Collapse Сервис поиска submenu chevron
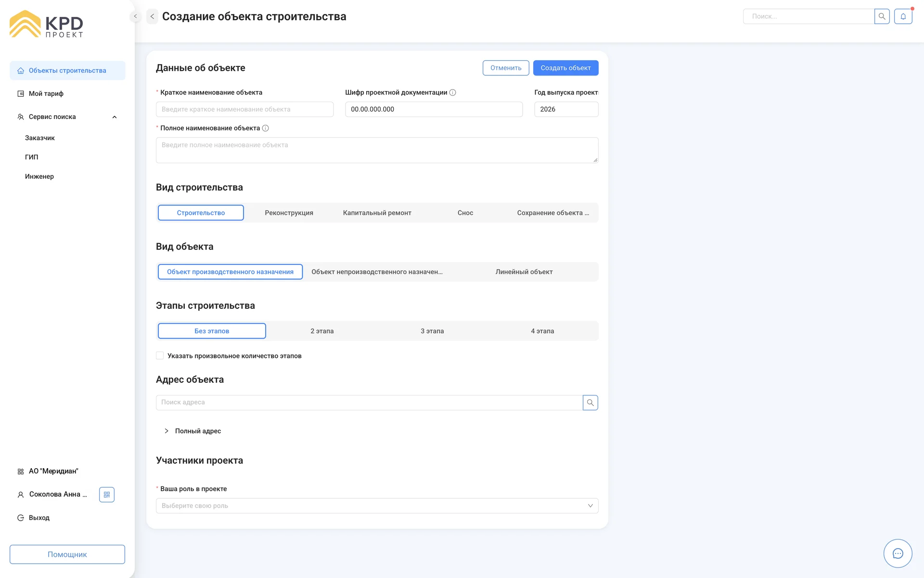 point(115,117)
